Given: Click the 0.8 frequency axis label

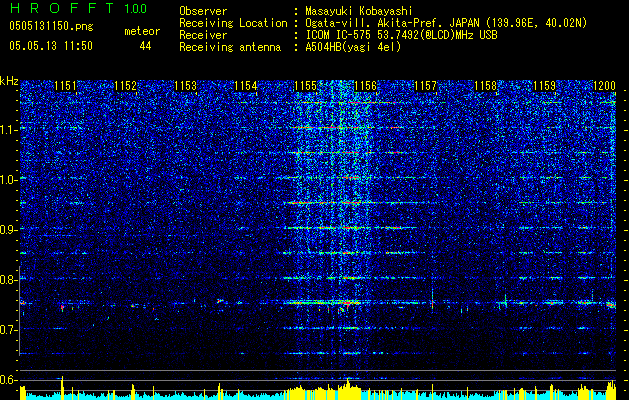Looking at the screenshot, I should pos(8,280).
